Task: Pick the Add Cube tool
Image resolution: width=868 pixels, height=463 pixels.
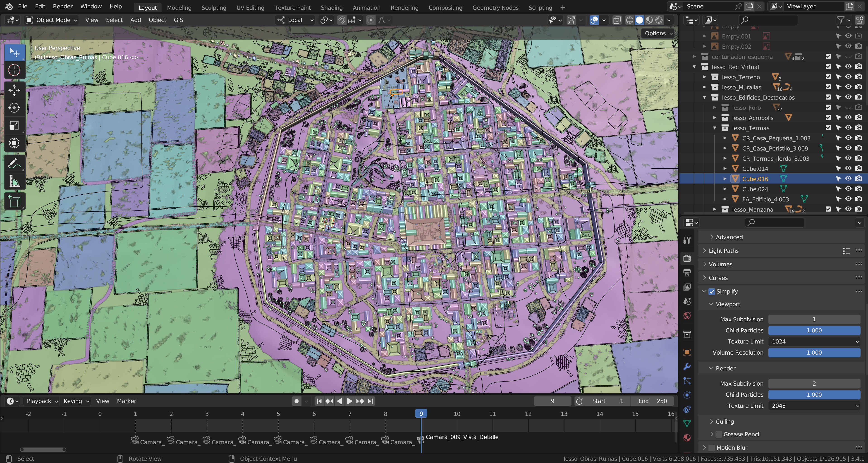Action: tap(14, 201)
